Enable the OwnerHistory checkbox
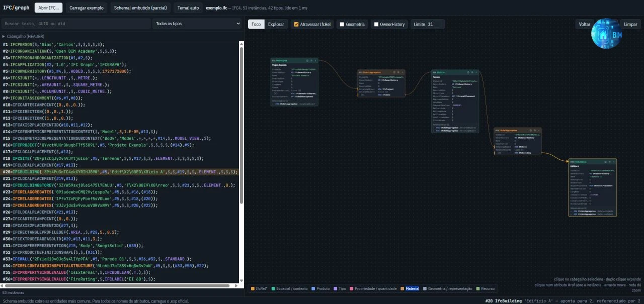Viewport: 644px width, 304px height. coord(376,24)
